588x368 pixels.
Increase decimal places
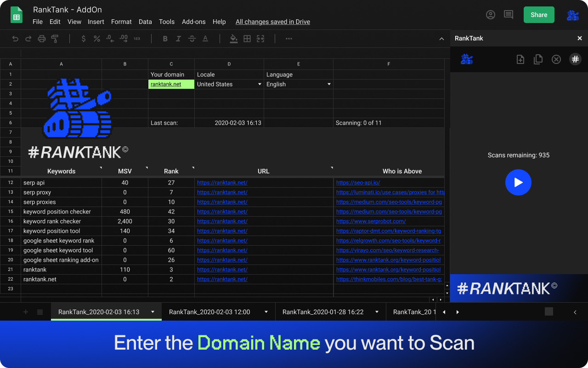124,39
